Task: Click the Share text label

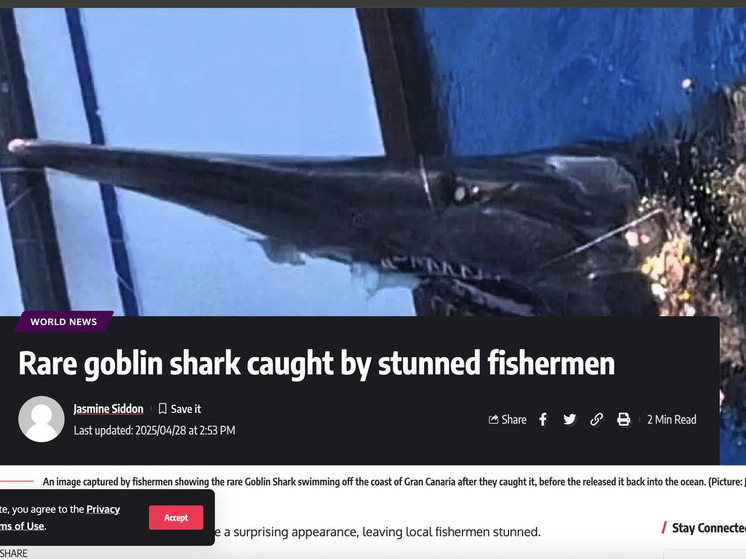Action: pyautogui.click(x=514, y=420)
